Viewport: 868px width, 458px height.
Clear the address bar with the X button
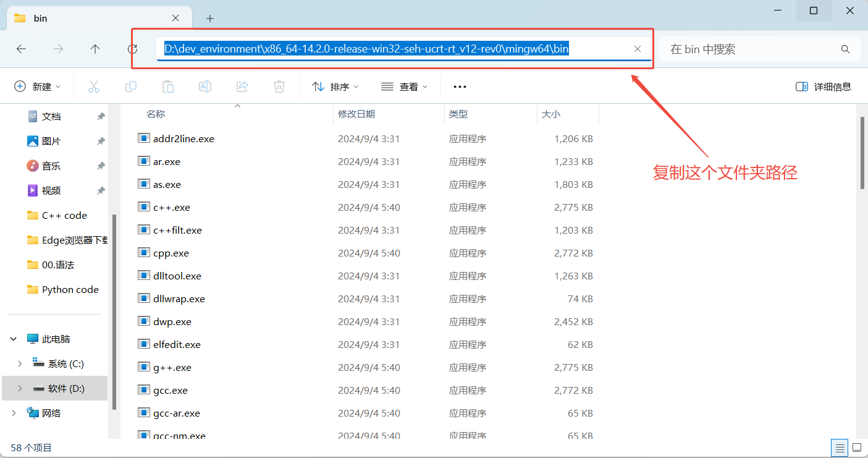638,48
